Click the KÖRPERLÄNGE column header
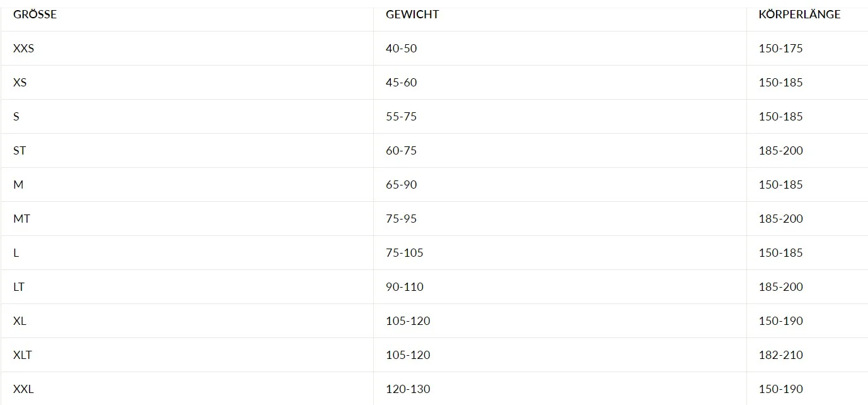Screen dimensions: 868x405 coord(799,15)
